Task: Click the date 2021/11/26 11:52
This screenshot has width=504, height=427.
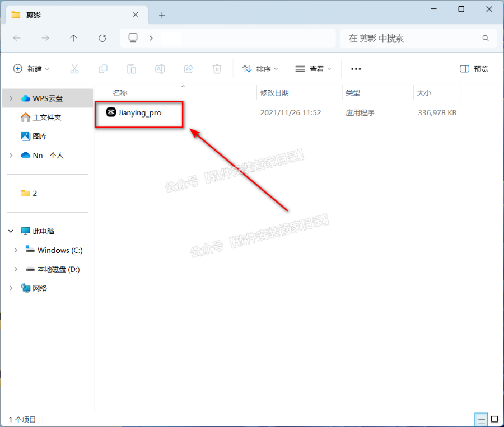Action: [291, 113]
